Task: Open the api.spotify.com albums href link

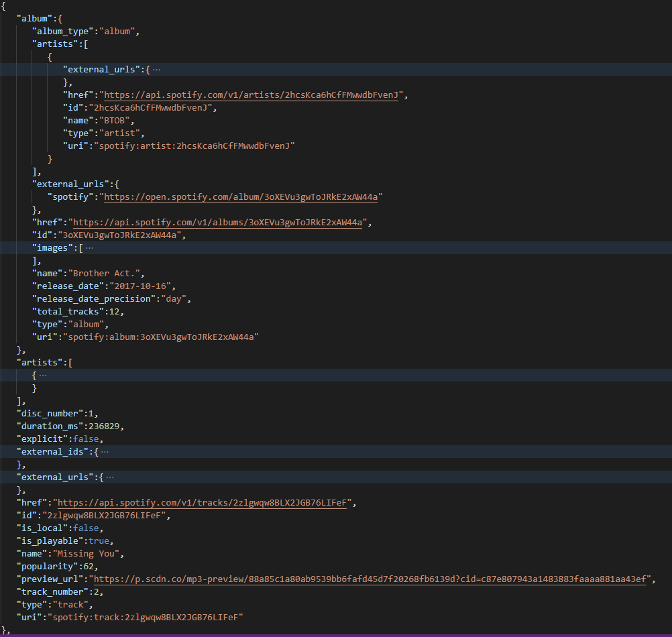Action: click(x=218, y=223)
